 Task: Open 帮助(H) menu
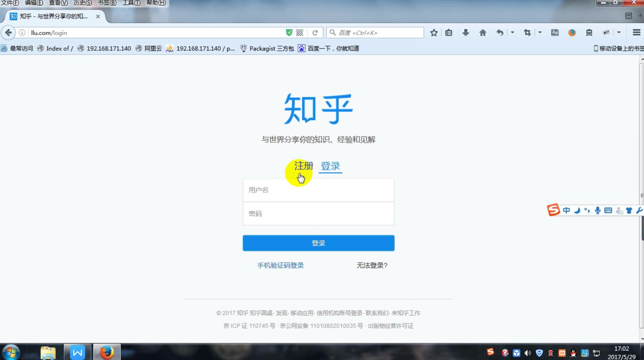[x=156, y=3]
